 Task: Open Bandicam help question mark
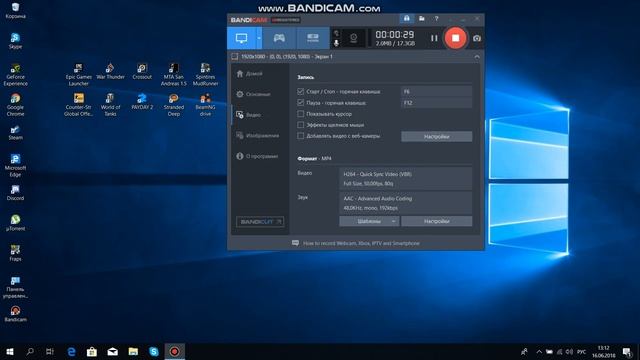436,19
